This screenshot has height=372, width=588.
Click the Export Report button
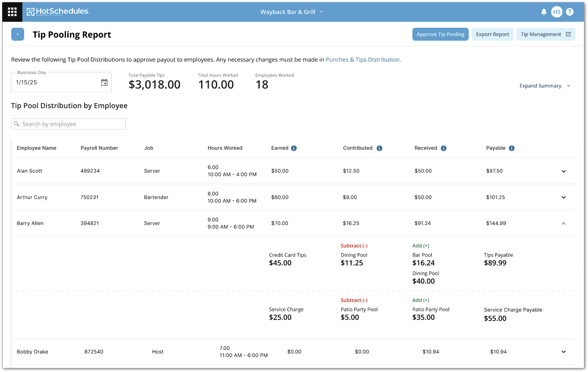(492, 34)
